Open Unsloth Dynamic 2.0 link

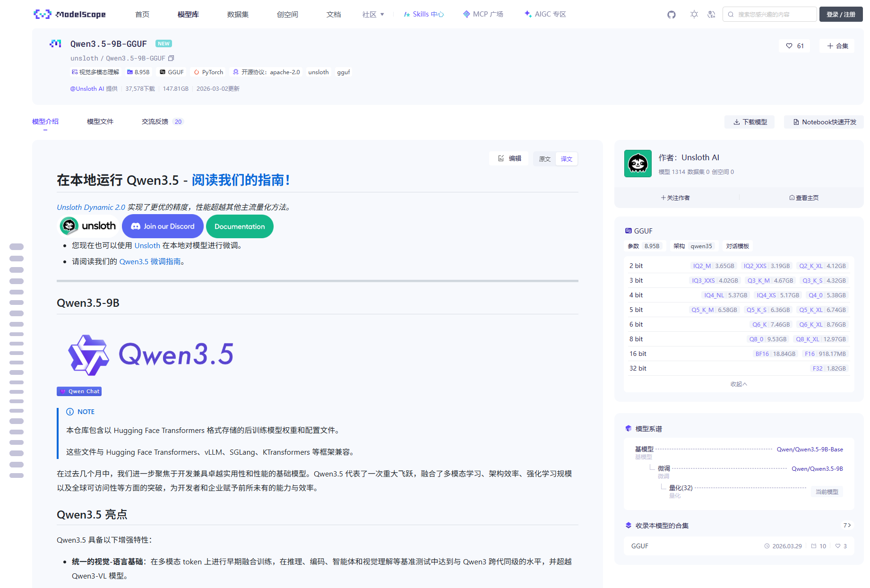pyautogui.click(x=91, y=207)
